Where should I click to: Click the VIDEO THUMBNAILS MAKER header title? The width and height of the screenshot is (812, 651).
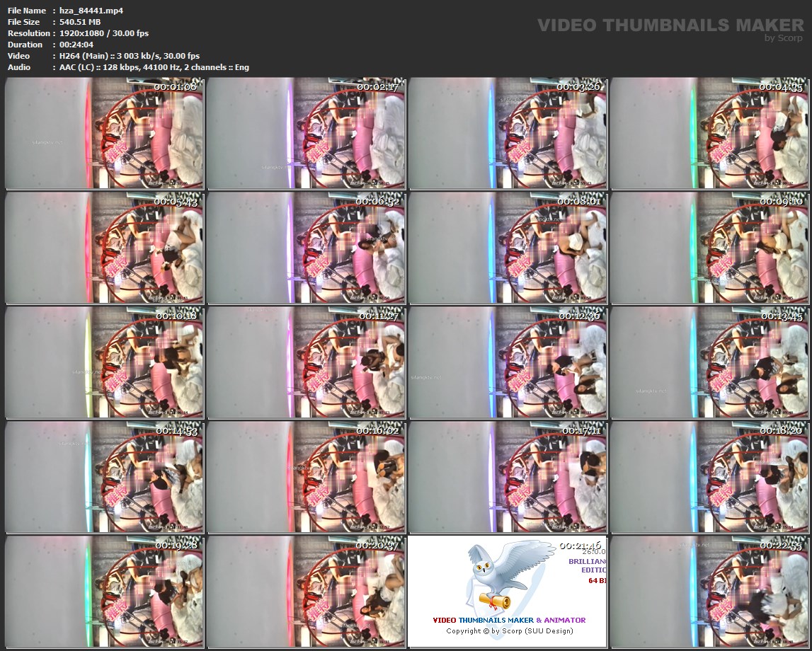click(x=670, y=25)
